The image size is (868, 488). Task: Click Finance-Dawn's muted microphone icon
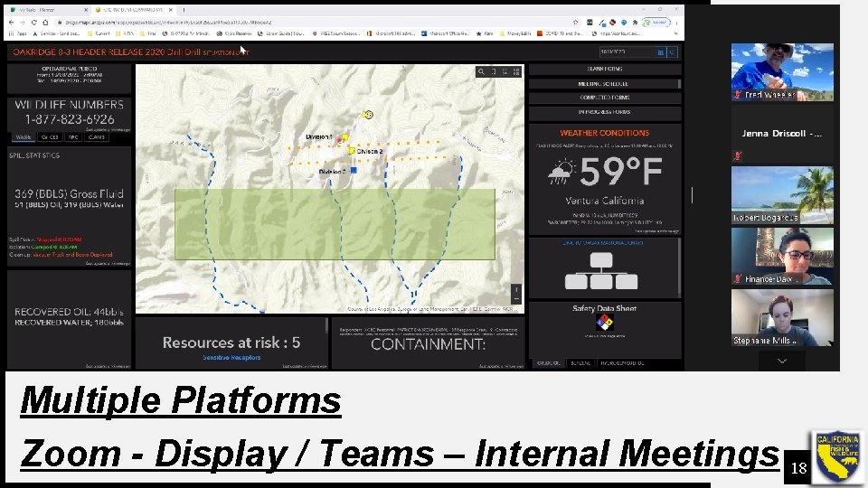point(738,279)
